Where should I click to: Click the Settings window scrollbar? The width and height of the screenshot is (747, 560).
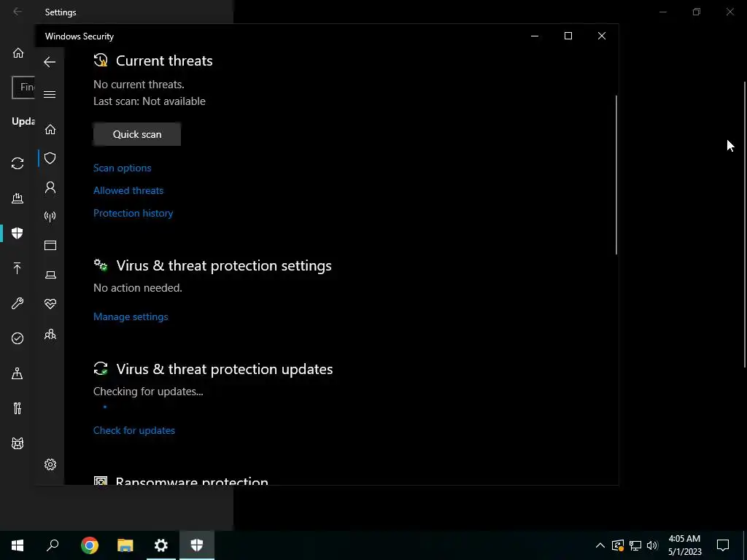tap(745, 225)
